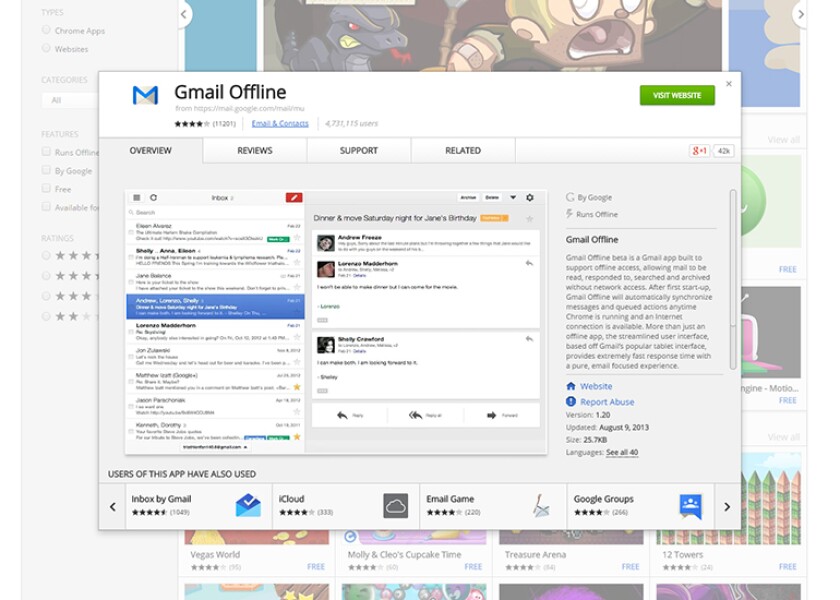840x600 pixels.
Task: Click the Visit Website button
Action: 677,95
